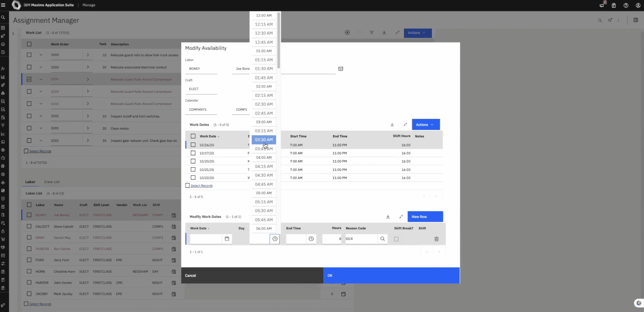
Task: Click the End Time clock icon
Action: click(311, 239)
